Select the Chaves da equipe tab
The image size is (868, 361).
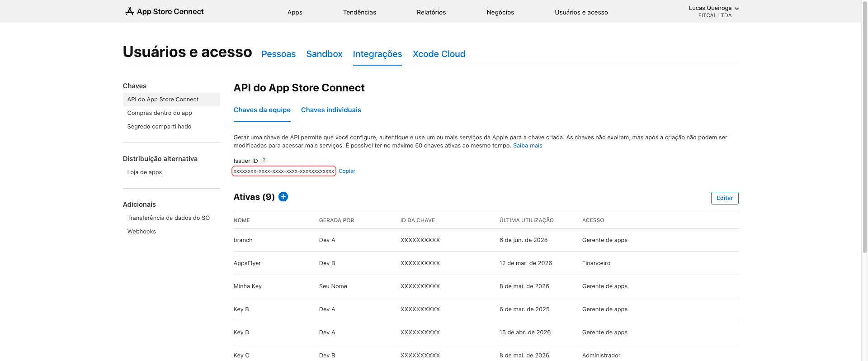pos(262,110)
